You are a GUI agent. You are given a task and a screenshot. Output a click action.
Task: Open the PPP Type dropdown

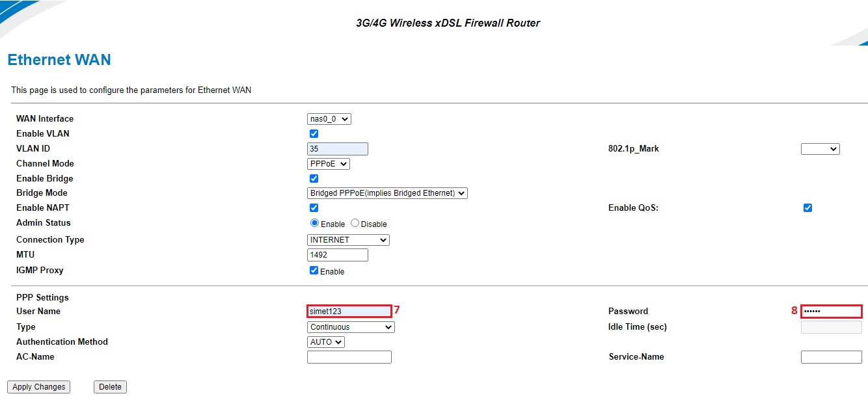[x=351, y=327]
